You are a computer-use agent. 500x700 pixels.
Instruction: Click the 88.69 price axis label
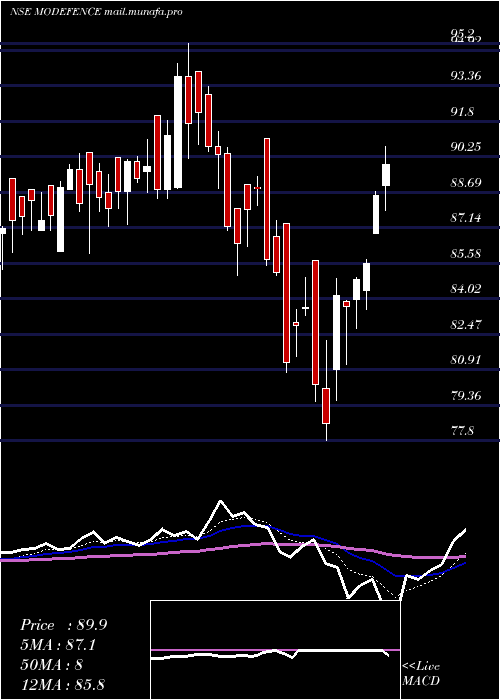click(x=466, y=183)
